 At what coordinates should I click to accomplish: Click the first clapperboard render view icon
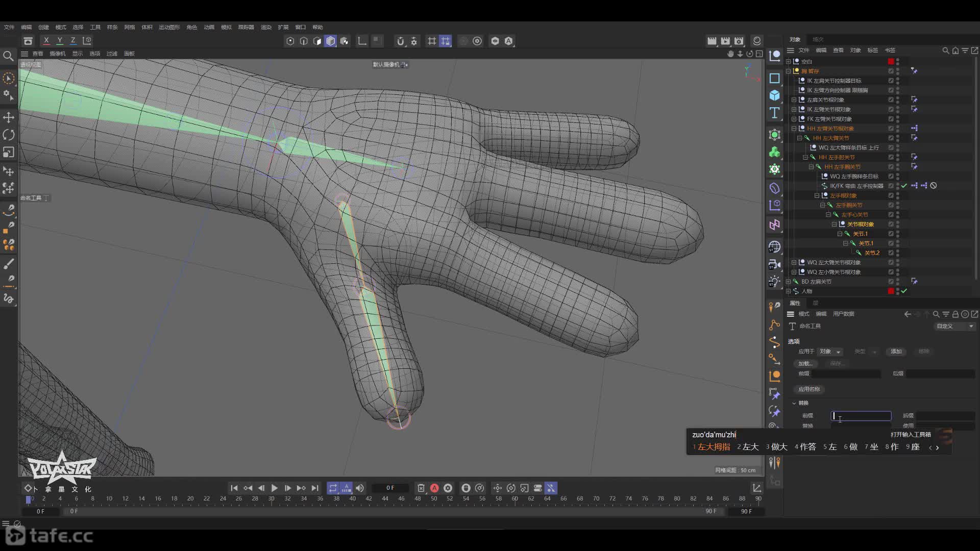pos(712,41)
